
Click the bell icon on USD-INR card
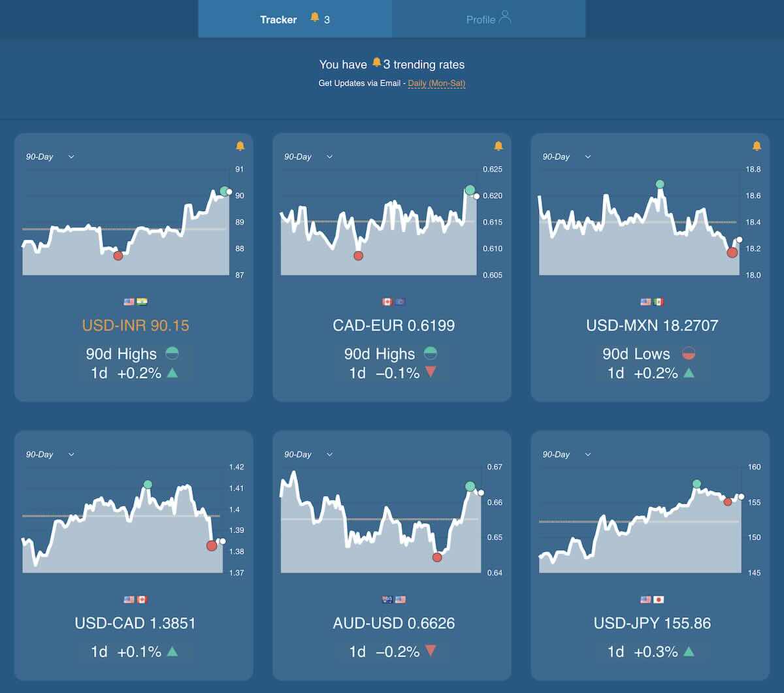[x=240, y=146]
